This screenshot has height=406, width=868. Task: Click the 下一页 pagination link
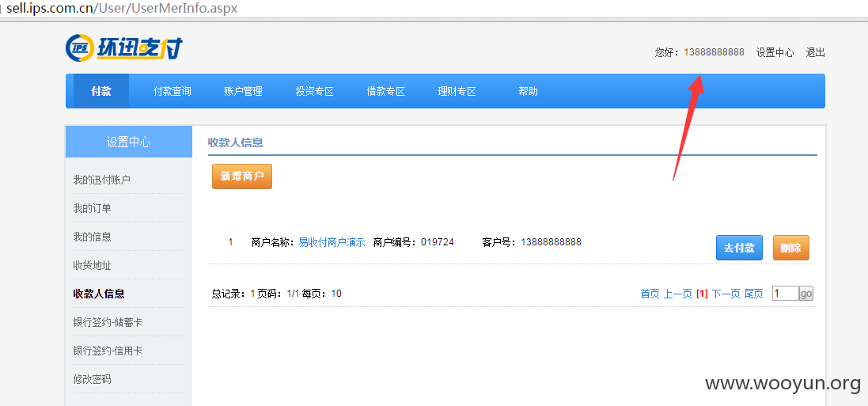726,294
